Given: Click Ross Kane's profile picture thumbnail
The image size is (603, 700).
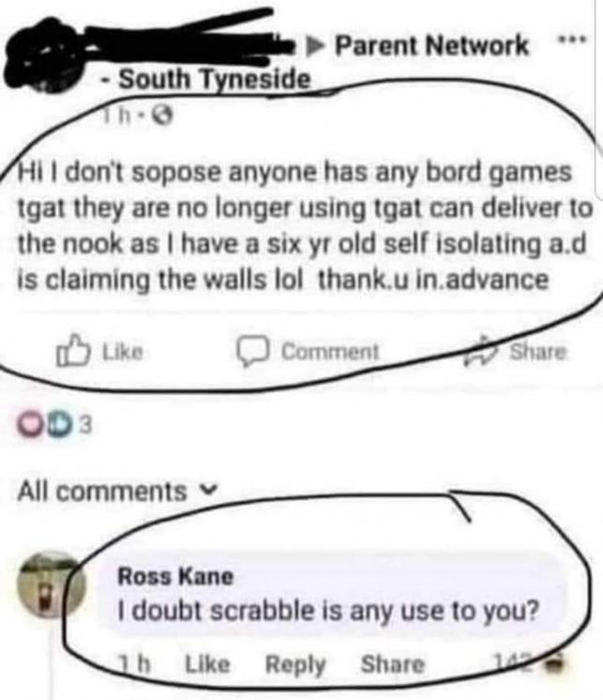Looking at the screenshot, I should [x=51, y=586].
